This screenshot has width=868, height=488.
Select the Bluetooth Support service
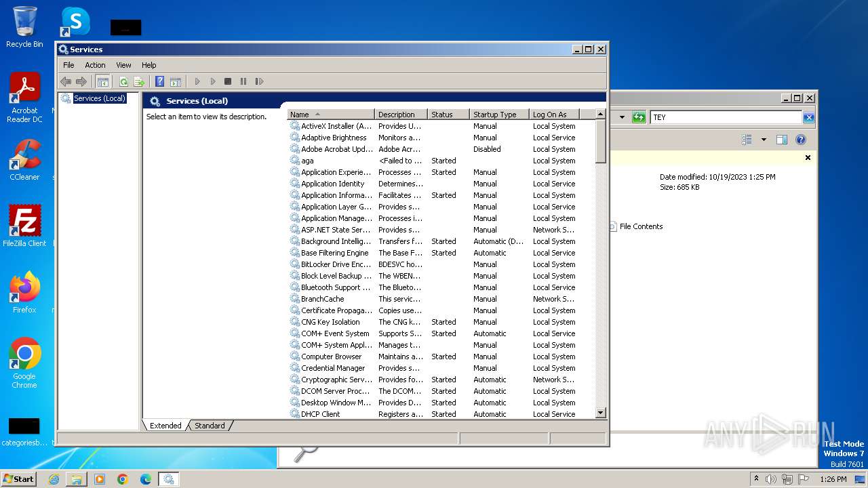click(x=441, y=287)
